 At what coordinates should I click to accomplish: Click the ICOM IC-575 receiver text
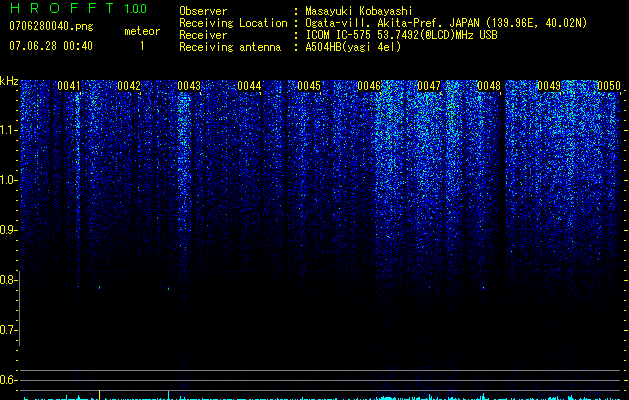339,35
